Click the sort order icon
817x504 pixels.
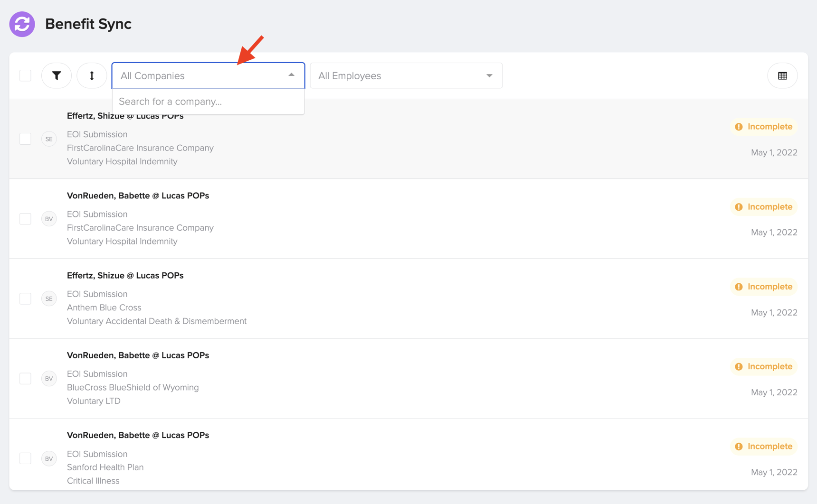tap(91, 75)
